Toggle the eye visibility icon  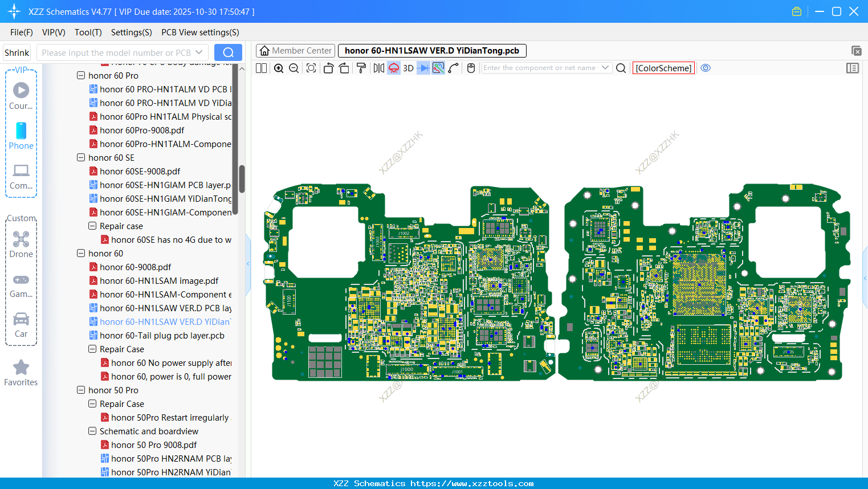coord(706,68)
